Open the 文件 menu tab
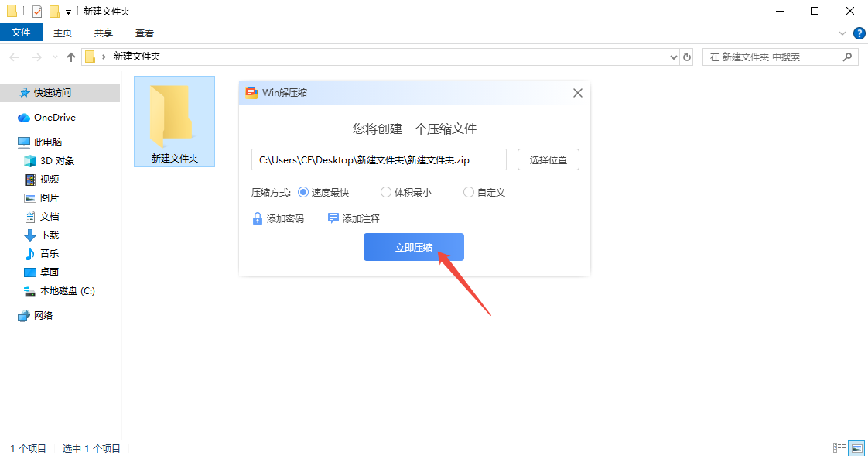This screenshot has width=868, height=456. (x=21, y=33)
